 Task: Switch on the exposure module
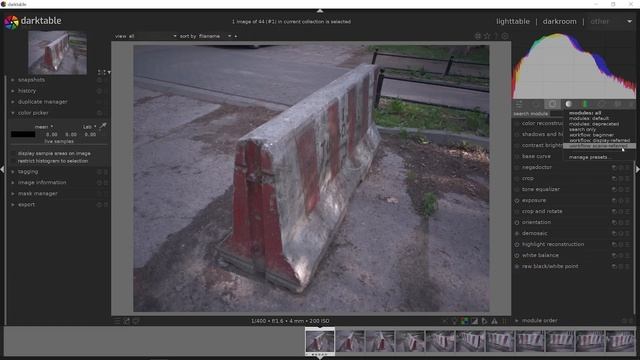517,200
